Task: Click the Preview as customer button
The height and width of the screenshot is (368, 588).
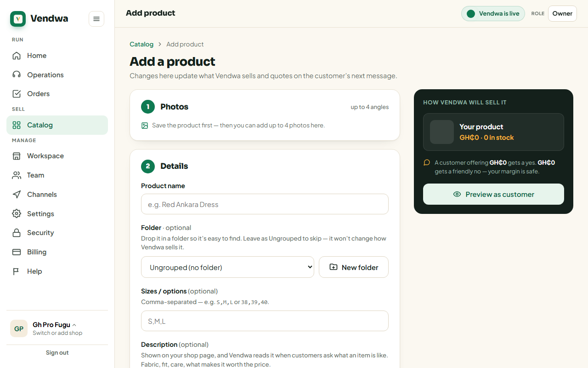Action: pos(493,194)
